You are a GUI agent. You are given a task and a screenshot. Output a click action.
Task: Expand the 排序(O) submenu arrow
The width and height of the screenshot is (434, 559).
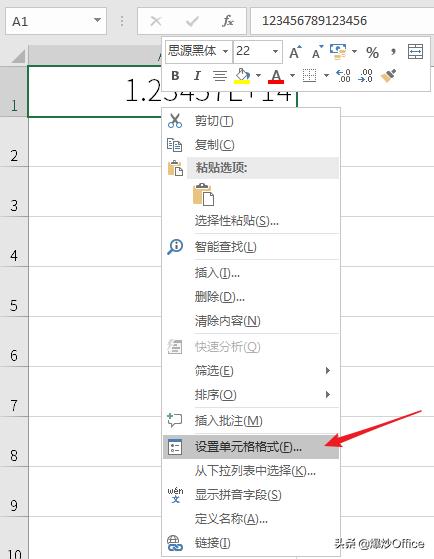click(328, 395)
